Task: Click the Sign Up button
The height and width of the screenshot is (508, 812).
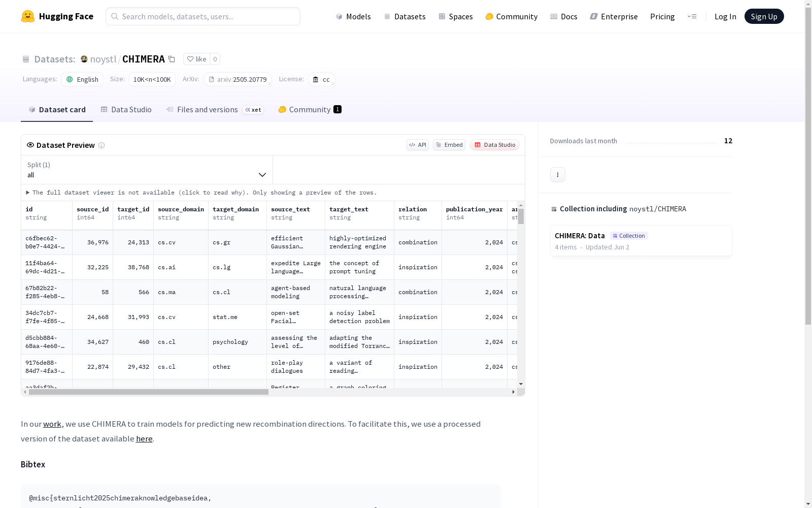Action: point(764,16)
